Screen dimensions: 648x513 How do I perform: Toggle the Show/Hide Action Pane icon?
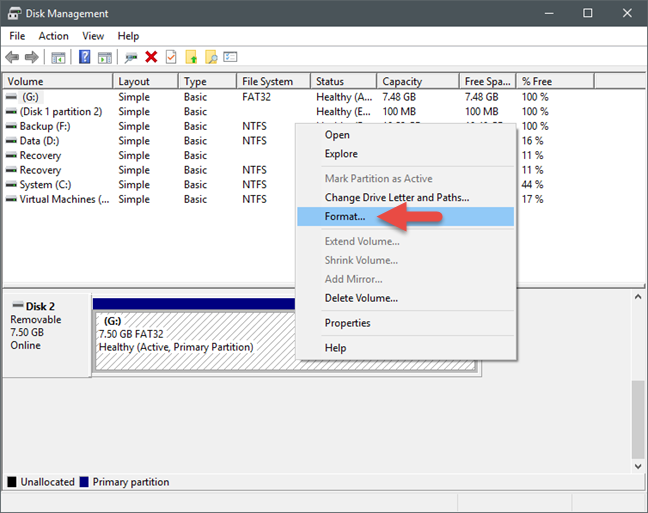click(x=105, y=57)
